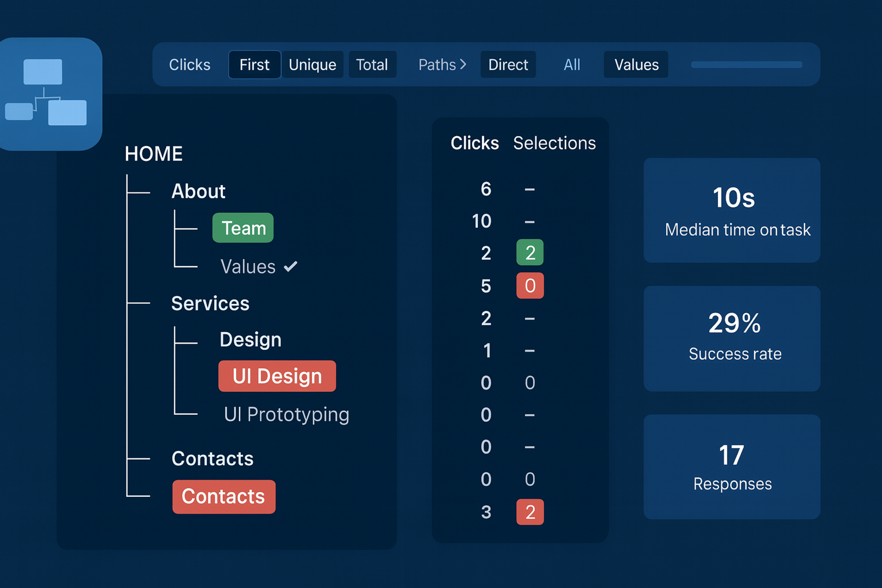The width and height of the screenshot is (882, 588).
Task: Click the Paths label in toolbar
Action: [437, 65]
